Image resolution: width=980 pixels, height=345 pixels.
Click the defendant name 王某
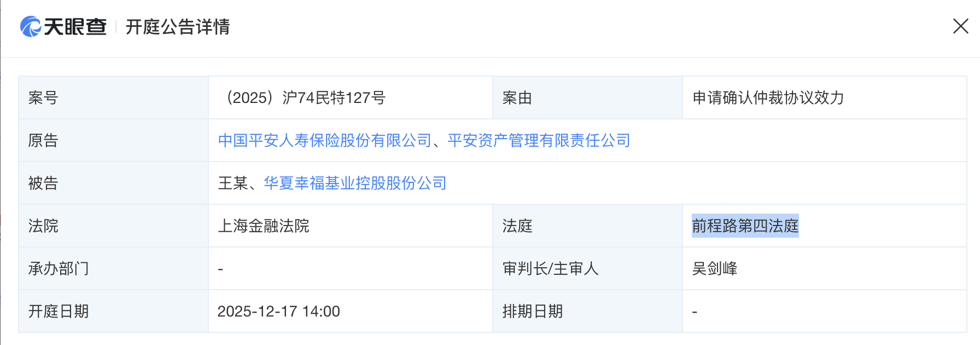[x=233, y=183]
